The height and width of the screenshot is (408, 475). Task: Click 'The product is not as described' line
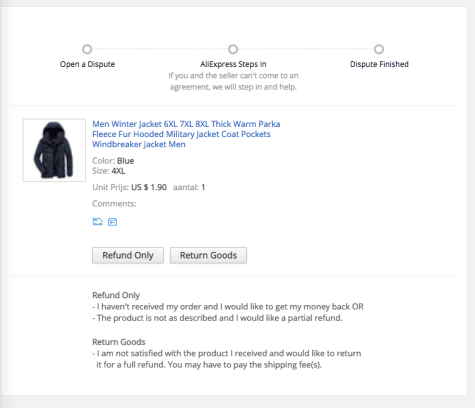coord(217,318)
